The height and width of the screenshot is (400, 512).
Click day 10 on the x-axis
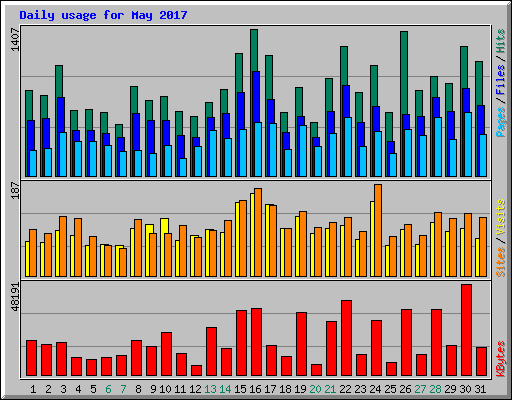coord(165,389)
